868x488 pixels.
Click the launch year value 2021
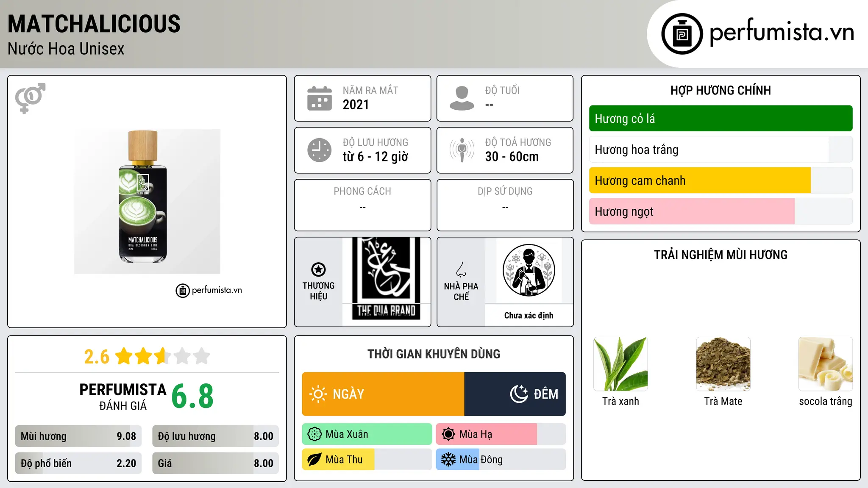[356, 105]
